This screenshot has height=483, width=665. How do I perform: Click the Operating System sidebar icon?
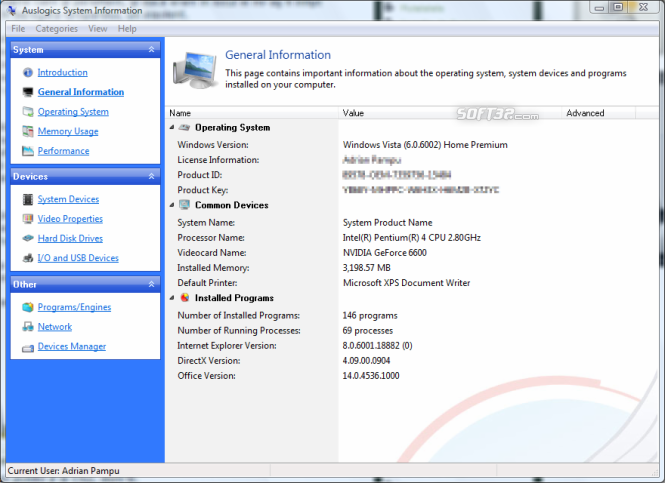pyautogui.click(x=28, y=112)
